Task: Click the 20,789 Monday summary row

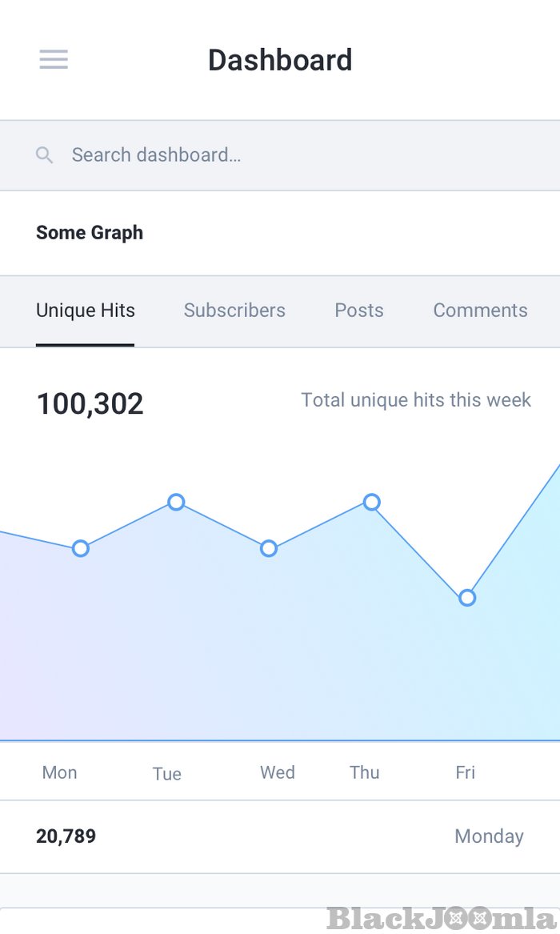Action: (280, 836)
